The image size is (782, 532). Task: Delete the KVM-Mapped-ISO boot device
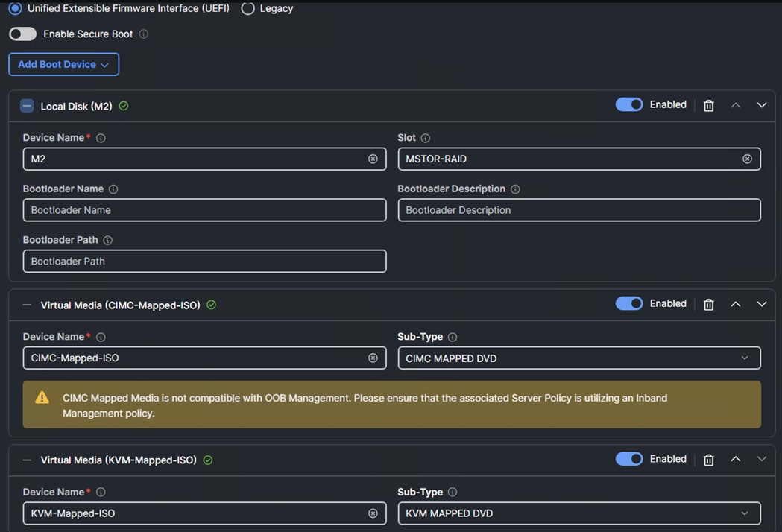tap(709, 460)
